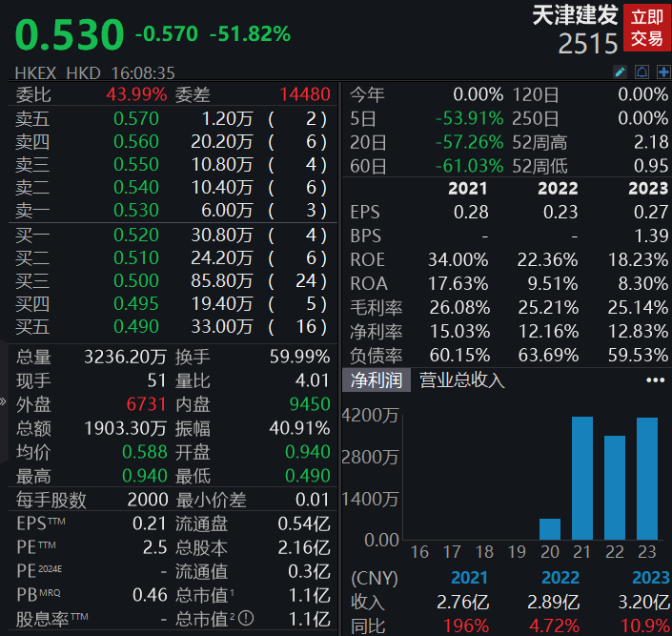Screen dimensions: 672x636
Task: Click the 总股本 value 2.16亿
Action: coord(304,547)
